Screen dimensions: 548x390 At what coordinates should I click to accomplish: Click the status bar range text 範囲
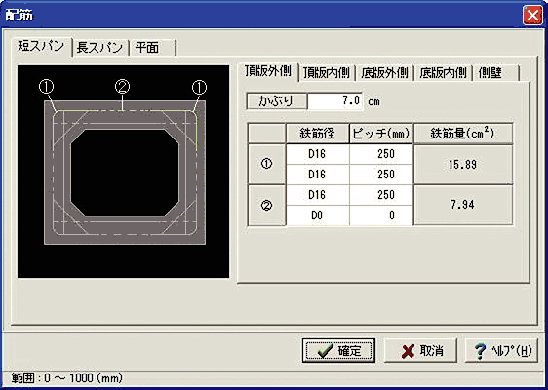pos(67,378)
